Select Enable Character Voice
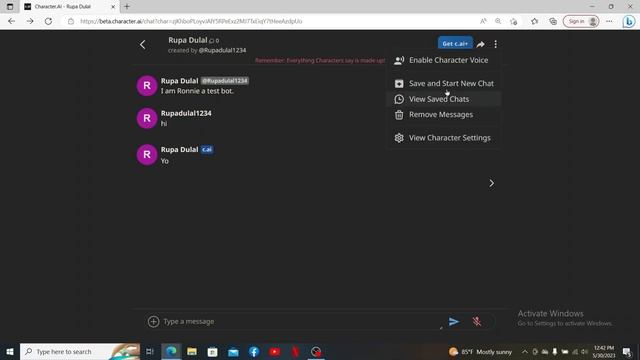 pos(444,60)
